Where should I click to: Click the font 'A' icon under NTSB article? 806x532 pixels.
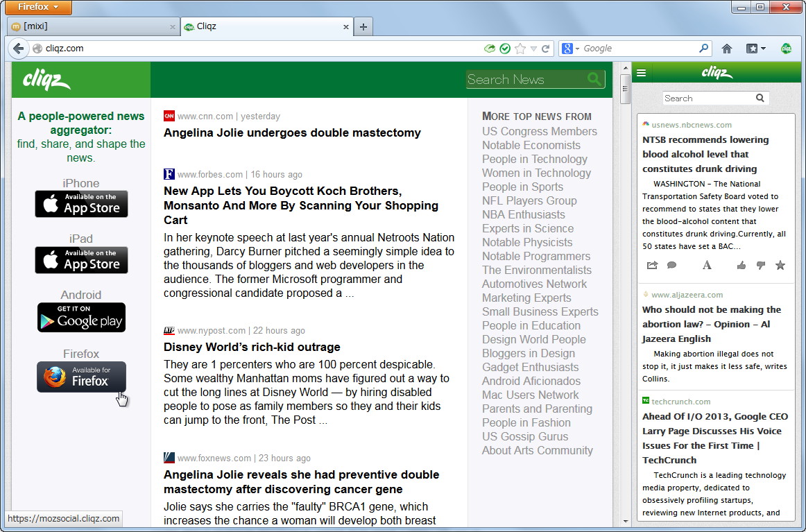tap(708, 265)
